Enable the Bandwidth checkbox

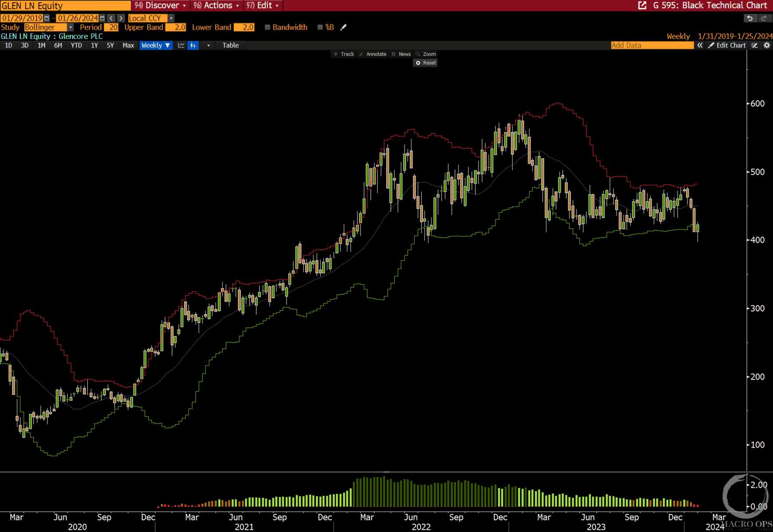pyautogui.click(x=267, y=27)
